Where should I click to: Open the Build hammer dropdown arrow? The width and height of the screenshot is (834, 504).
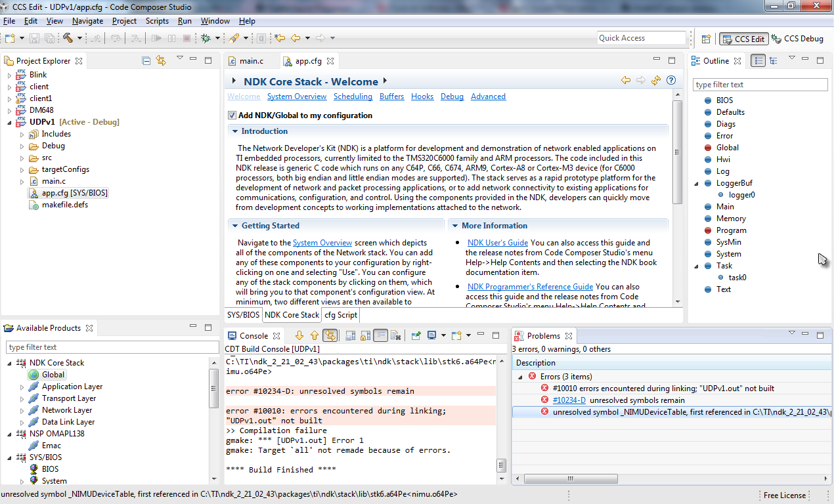(79, 38)
